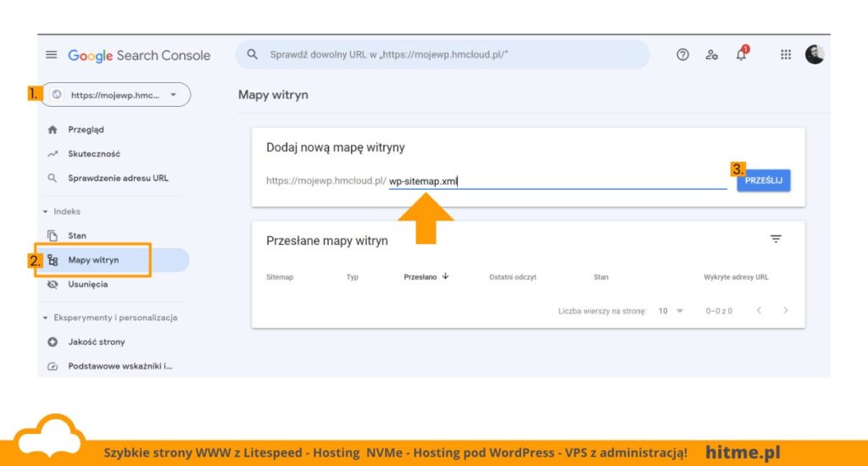Change rows per page dropdown
This screenshot has width=868, height=466.
click(670, 311)
